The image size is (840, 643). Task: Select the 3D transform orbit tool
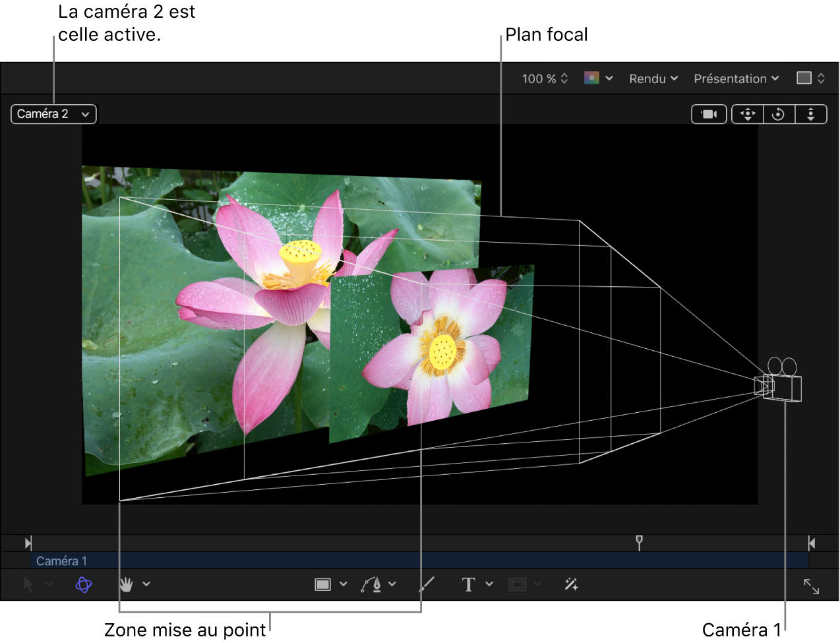pyautogui.click(x=84, y=584)
